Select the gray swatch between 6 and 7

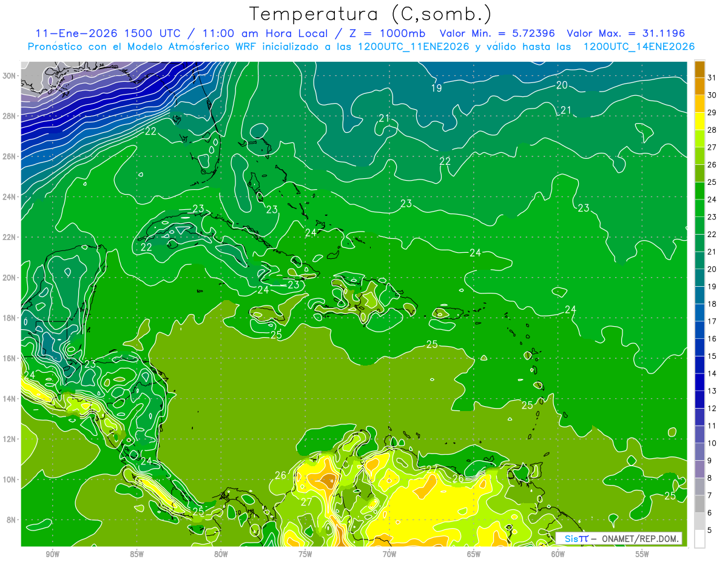(x=699, y=504)
